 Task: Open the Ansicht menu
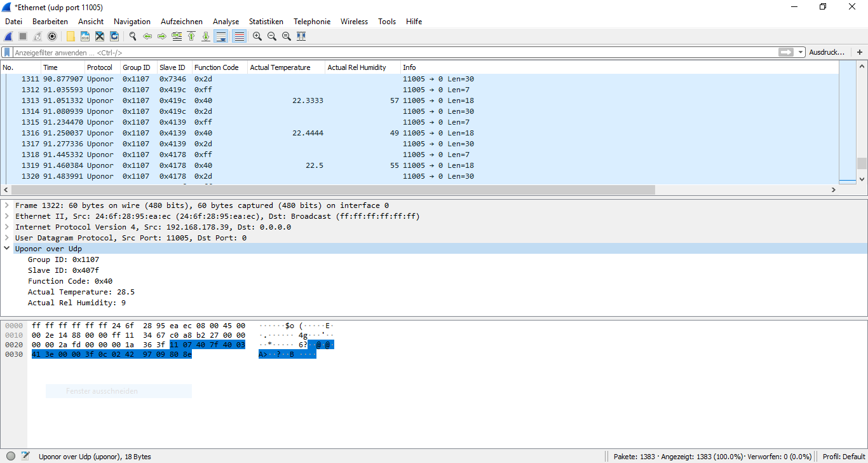(x=91, y=22)
